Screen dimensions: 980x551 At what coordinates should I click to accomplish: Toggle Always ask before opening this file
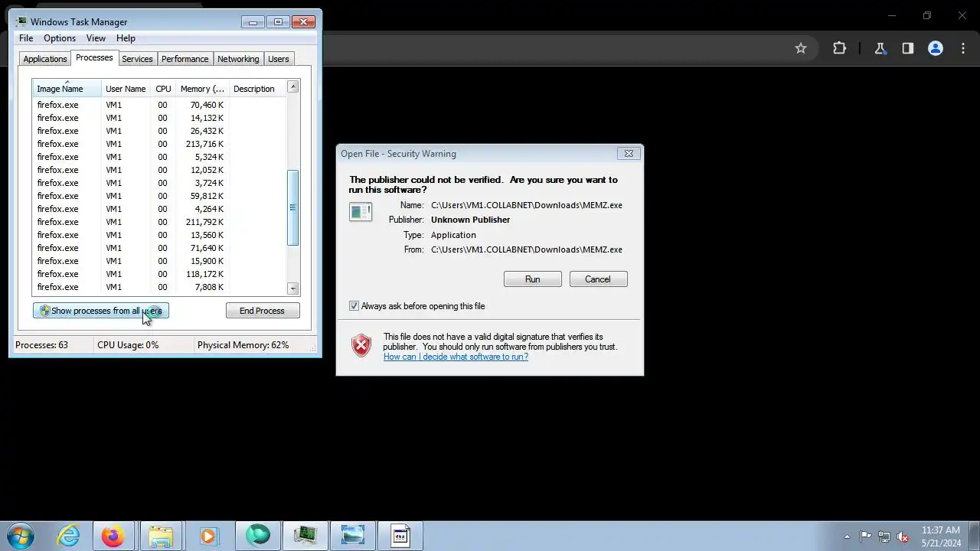354,306
